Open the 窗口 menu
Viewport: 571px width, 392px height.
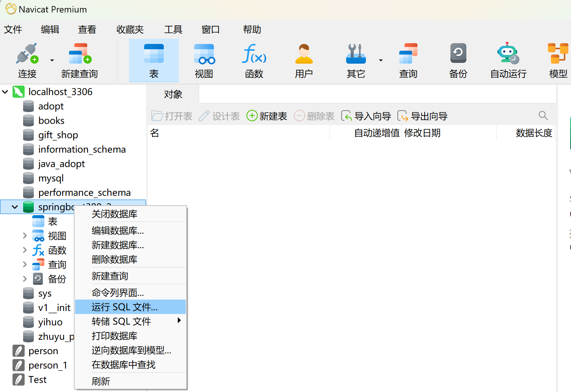click(210, 30)
